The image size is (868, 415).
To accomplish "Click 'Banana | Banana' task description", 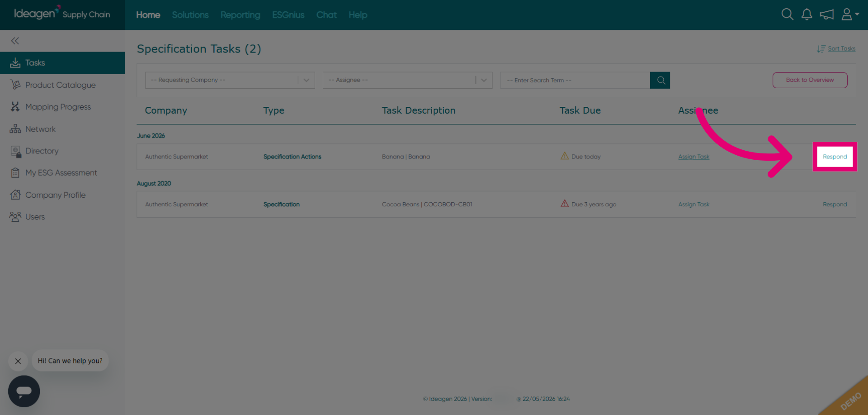I will point(406,157).
